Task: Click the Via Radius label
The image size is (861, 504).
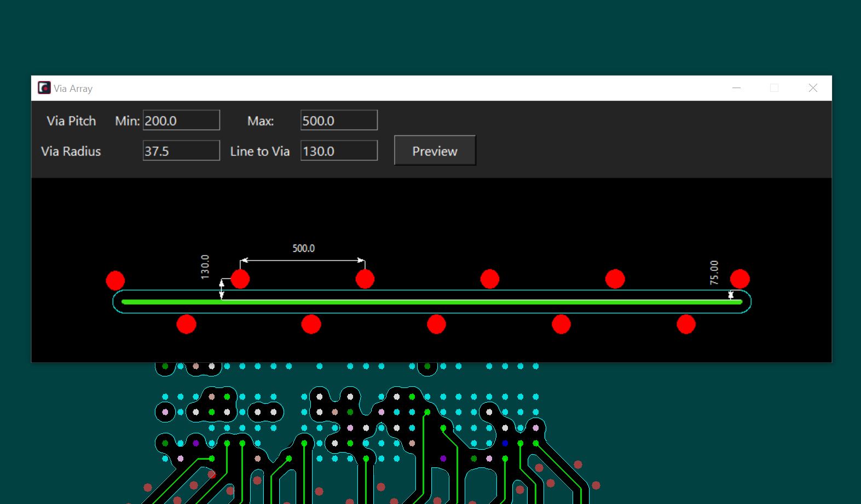Action: [71, 152]
